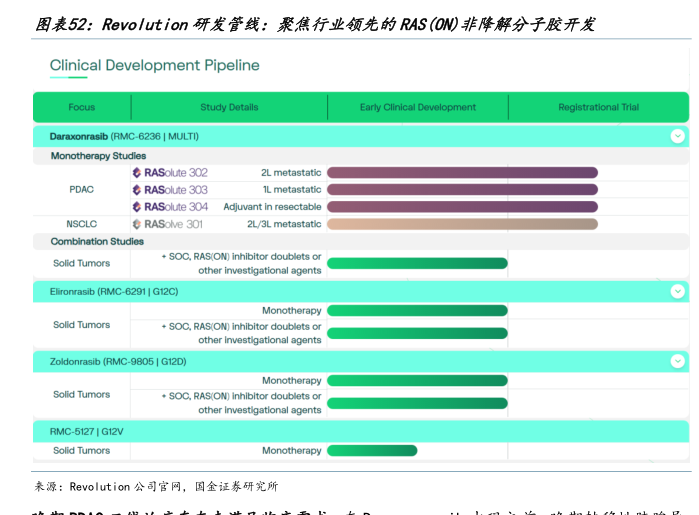Click the 2L metastatic purple progress bar
The height and width of the screenshot is (515, 699).
462,173
